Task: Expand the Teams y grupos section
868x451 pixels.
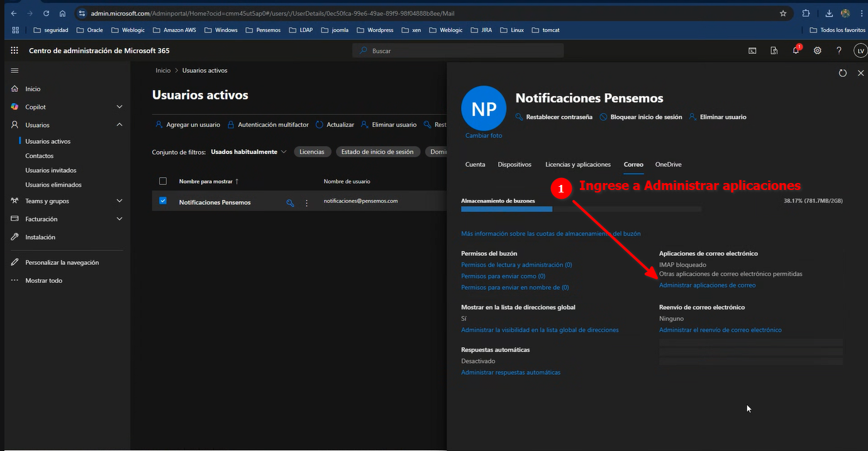Action: click(x=120, y=201)
